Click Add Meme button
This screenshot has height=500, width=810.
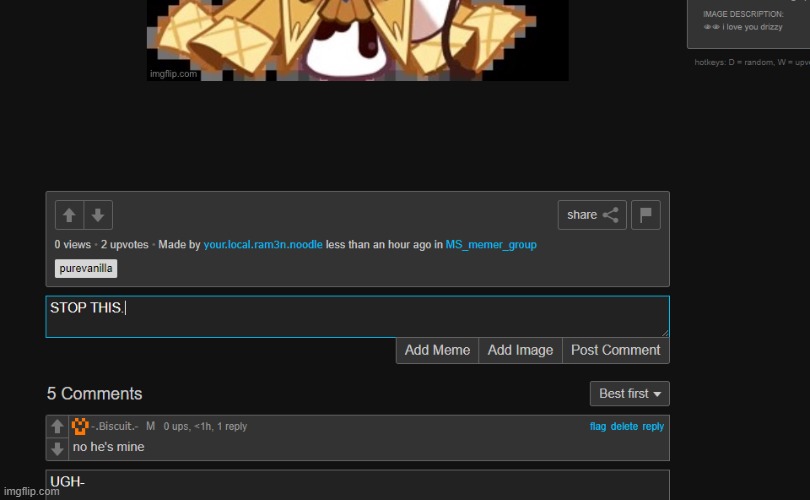pyautogui.click(x=437, y=350)
